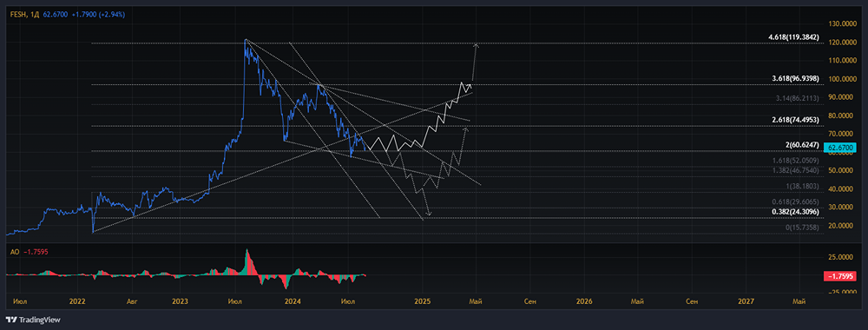Click Fibonacci level 0(15.7358)
This screenshot has height=330, width=868.
coord(801,228)
